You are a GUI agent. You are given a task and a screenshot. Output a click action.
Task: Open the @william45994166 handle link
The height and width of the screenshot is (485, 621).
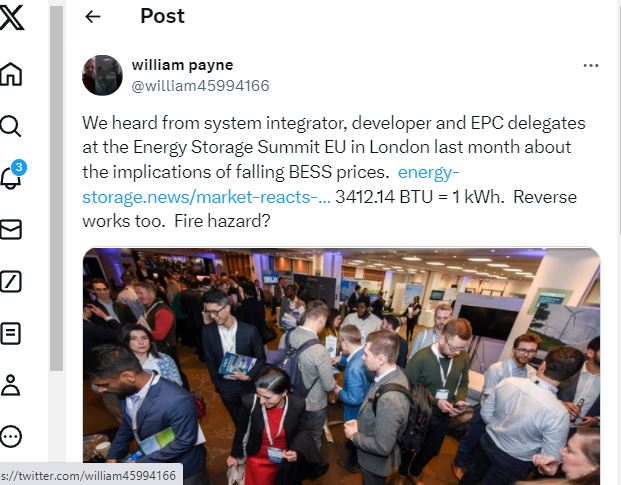pyautogui.click(x=200, y=86)
